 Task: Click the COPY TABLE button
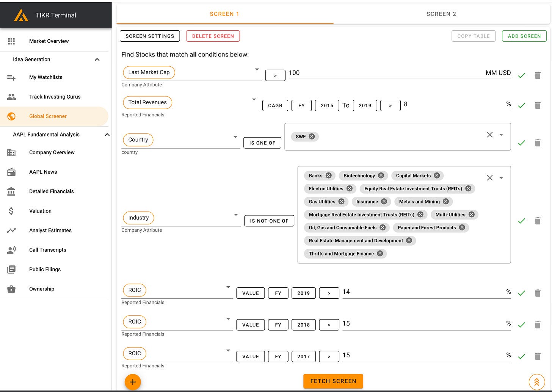[x=474, y=36]
